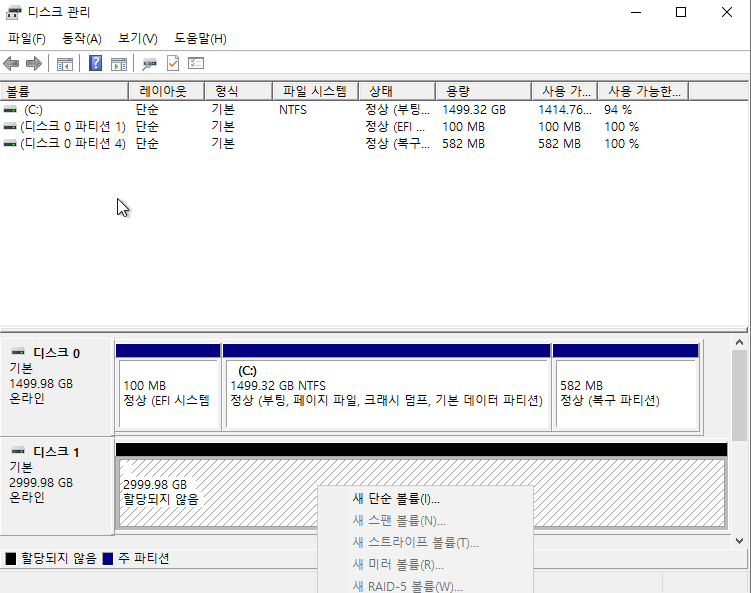Click the 94 % free percentage cell
Image resolution: width=751 pixels, height=593 pixels.
tap(618, 110)
